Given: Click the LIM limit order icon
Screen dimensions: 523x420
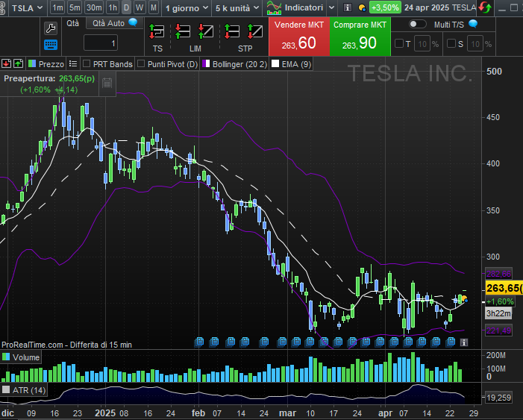Looking at the screenshot, I should pos(194,32).
